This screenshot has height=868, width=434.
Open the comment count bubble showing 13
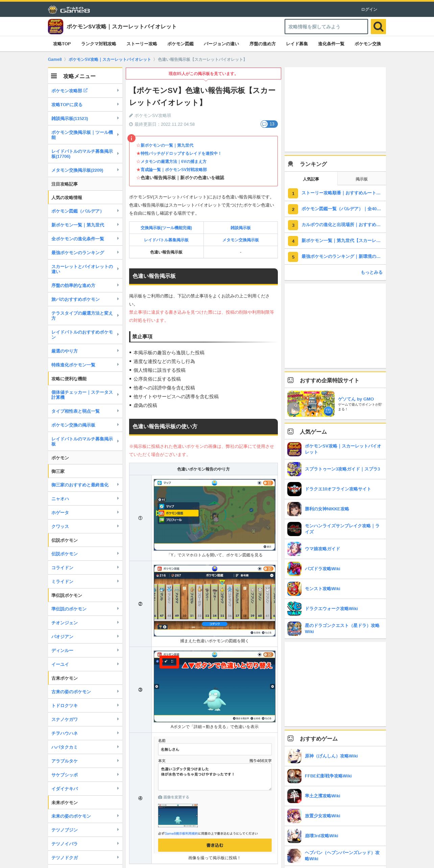click(269, 124)
